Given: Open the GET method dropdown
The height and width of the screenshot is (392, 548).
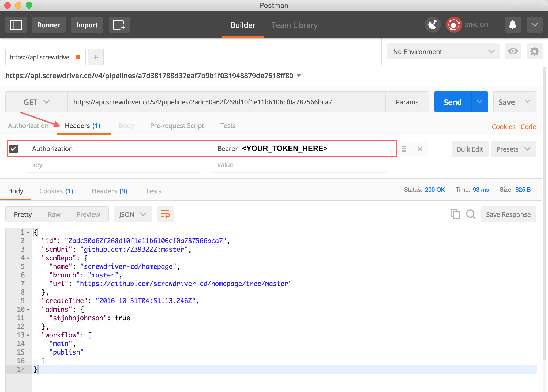Looking at the screenshot, I should click(x=37, y=102).
